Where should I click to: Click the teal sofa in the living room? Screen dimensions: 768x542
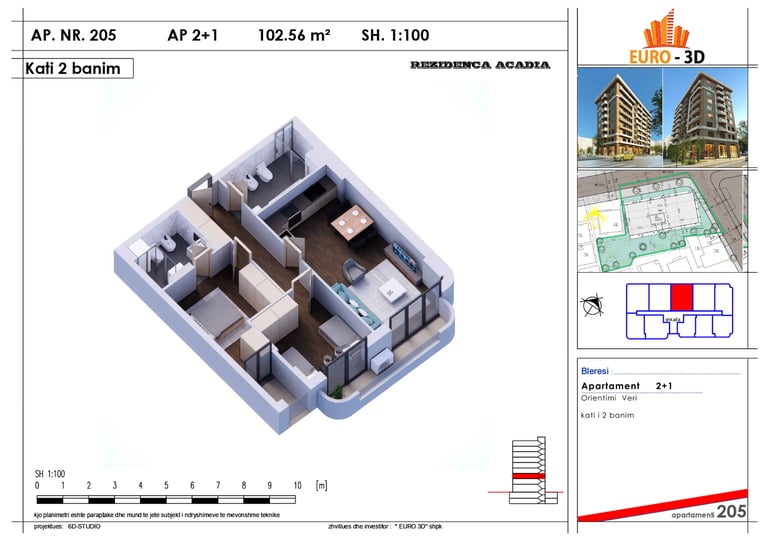357,306
